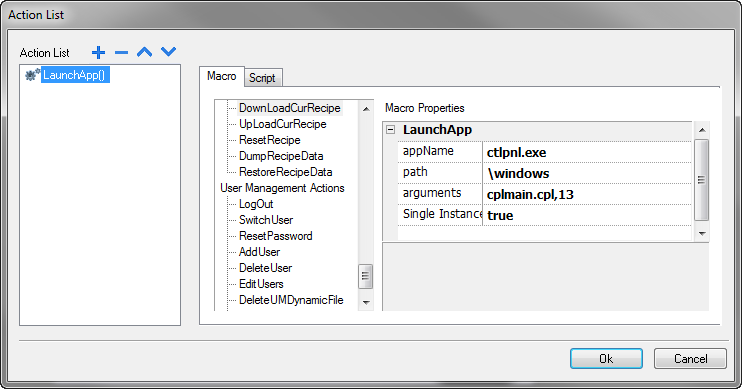Click macro tree scrollbar down arrow

[x=366, y=302]
